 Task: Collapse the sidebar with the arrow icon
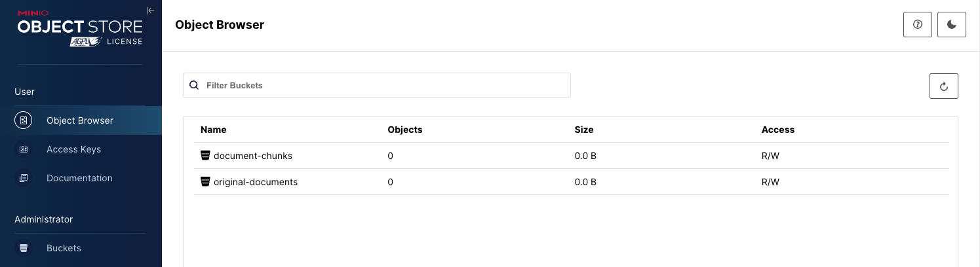[x=150, y=10]
